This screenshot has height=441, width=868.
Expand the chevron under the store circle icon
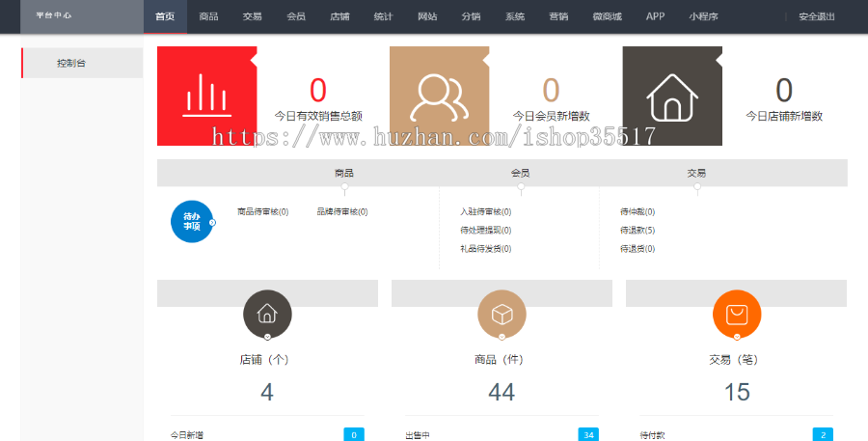click(267, 336)
